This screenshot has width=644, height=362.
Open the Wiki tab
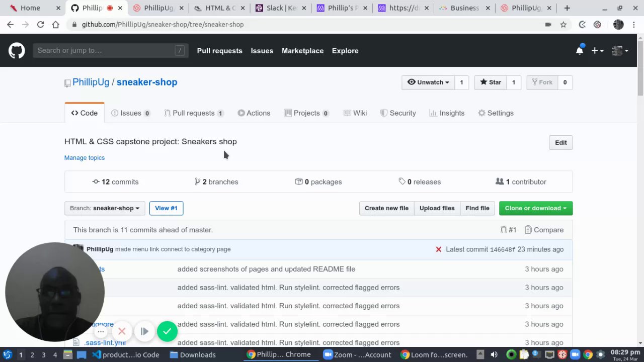pyautogui.click(x=355, y=113)
